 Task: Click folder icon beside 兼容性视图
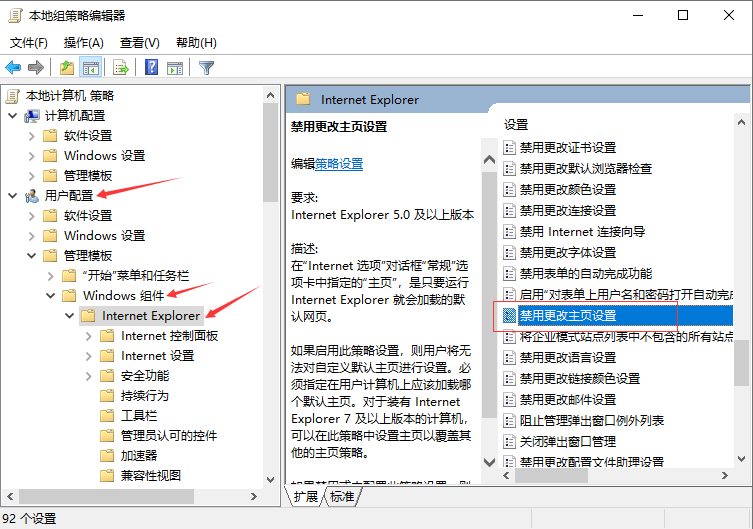[x=107, y=475]
